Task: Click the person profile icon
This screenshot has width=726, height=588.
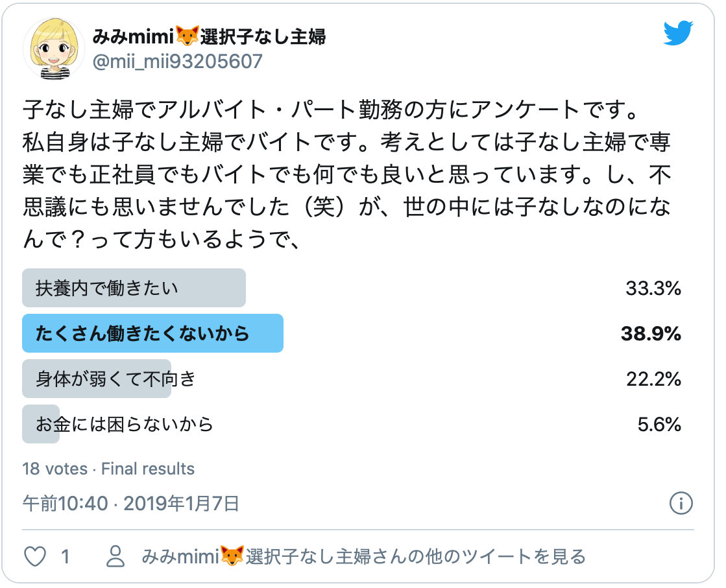Action: point(115,556)
